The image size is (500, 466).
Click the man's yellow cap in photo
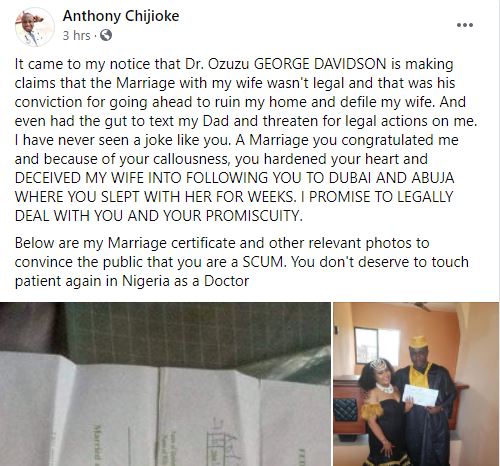pos(418,342)
